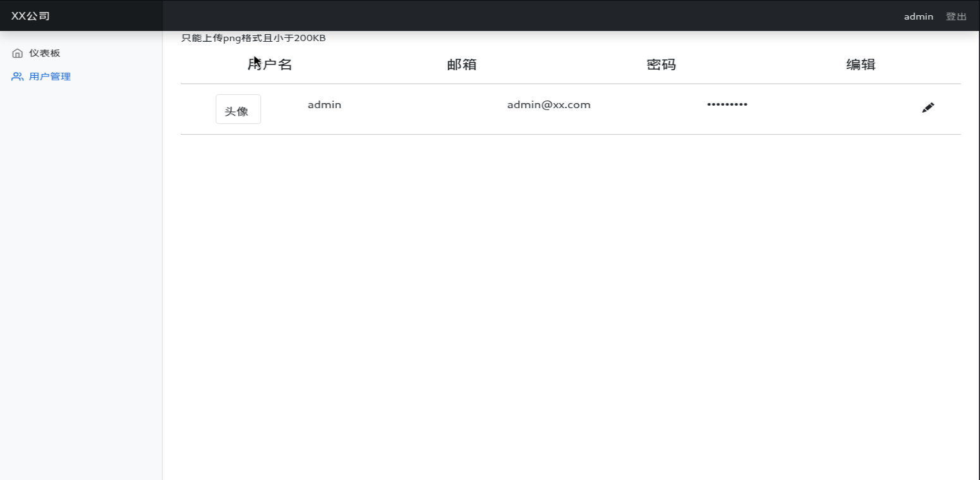The height and width of the screenshot is (480, 980).
Task: Select the 用户管理 sidebar menu item
Action: (49, 77)
